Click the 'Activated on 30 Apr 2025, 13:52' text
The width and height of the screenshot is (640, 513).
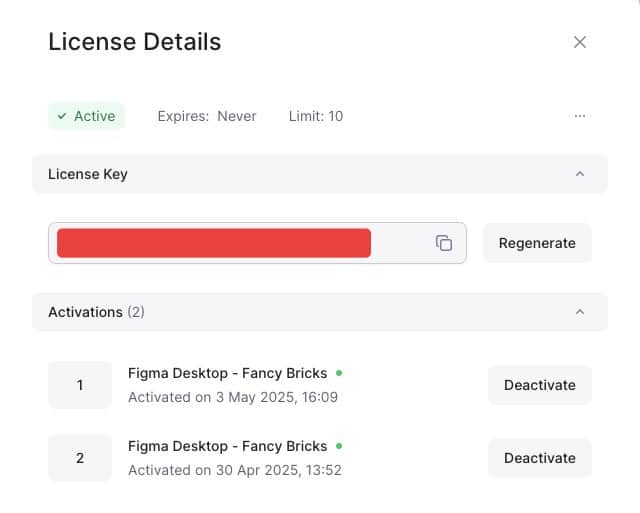[x=235, y=470]
